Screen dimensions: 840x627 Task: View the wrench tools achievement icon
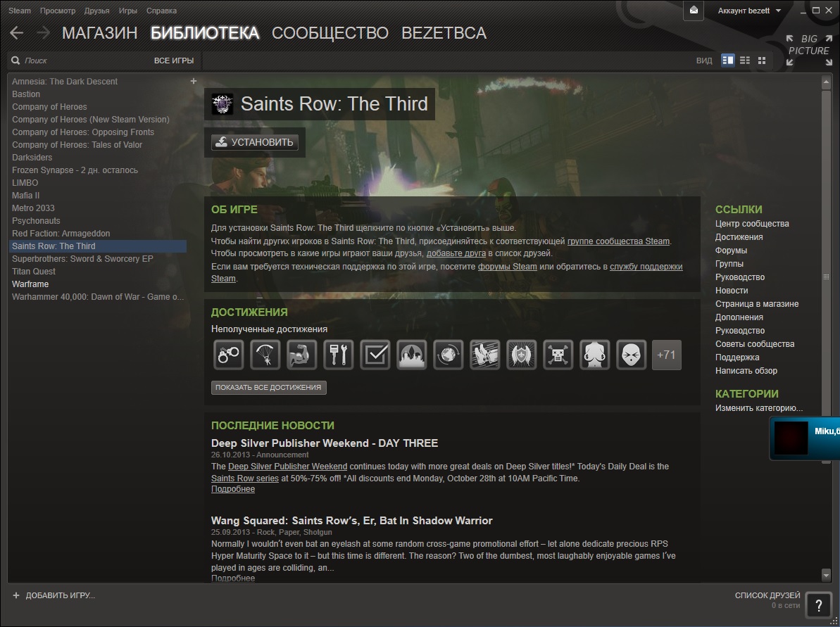[x=339, y=355]
